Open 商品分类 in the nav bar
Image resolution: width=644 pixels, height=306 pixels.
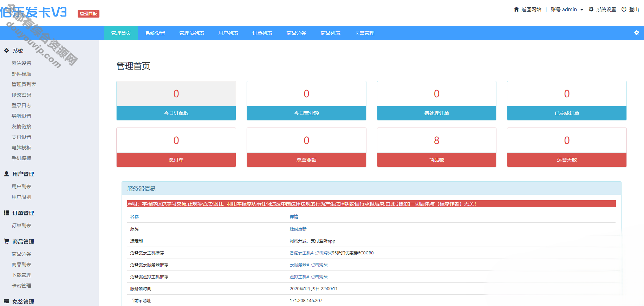coord(296,33)
